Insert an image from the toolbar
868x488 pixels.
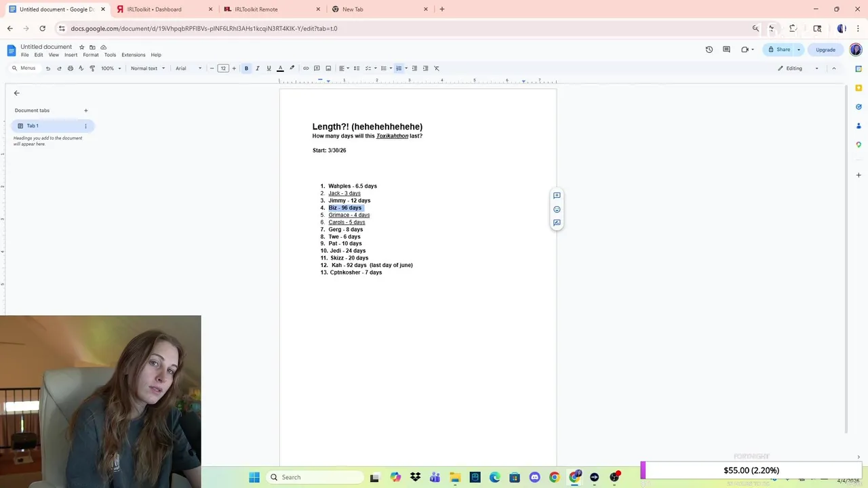point(328,68)
